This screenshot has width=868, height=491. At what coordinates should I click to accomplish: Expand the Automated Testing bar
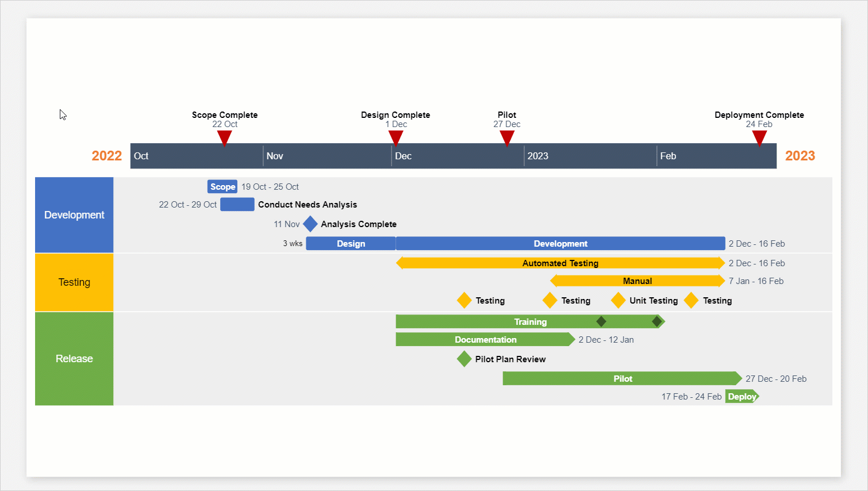point(560,263)
